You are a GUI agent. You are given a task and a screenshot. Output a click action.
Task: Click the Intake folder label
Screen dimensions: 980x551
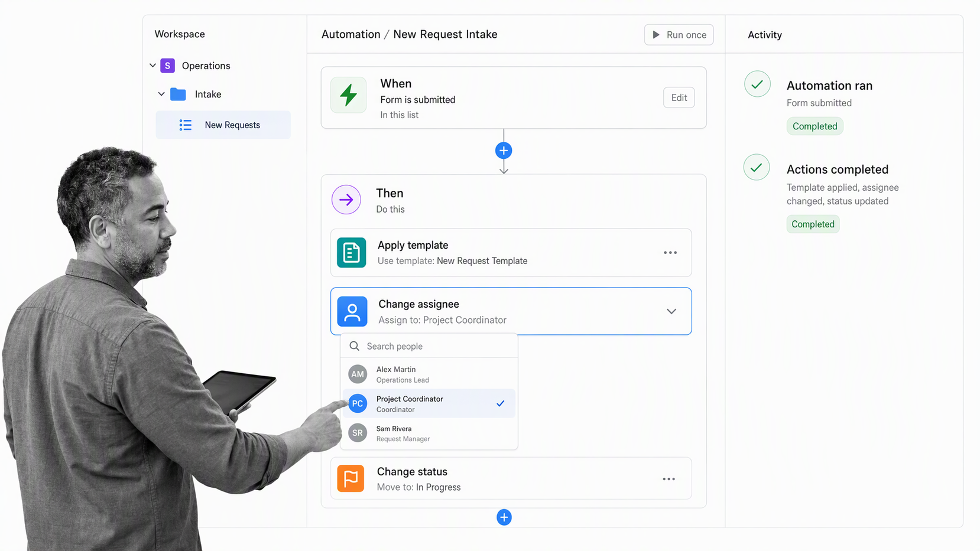pyautogui.click(x=208, y=94)
